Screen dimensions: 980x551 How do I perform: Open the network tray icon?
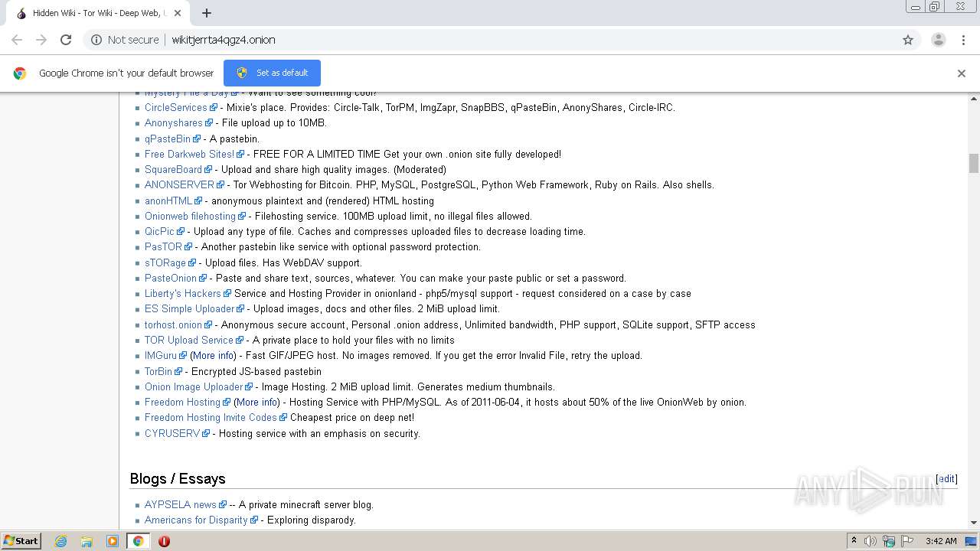889,541
